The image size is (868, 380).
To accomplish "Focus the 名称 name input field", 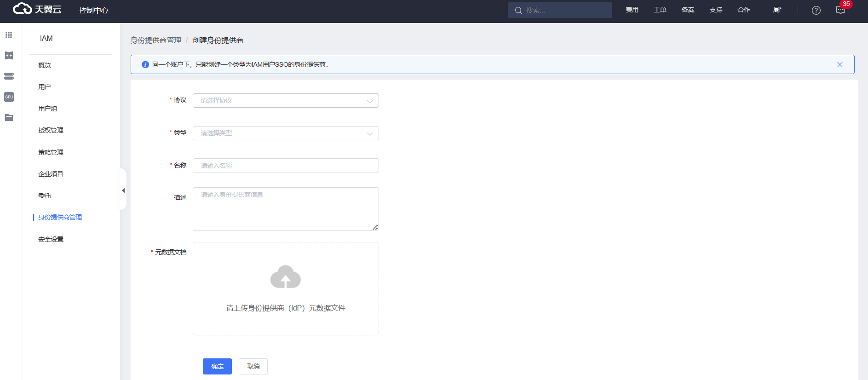I will (x=286, y=166).
